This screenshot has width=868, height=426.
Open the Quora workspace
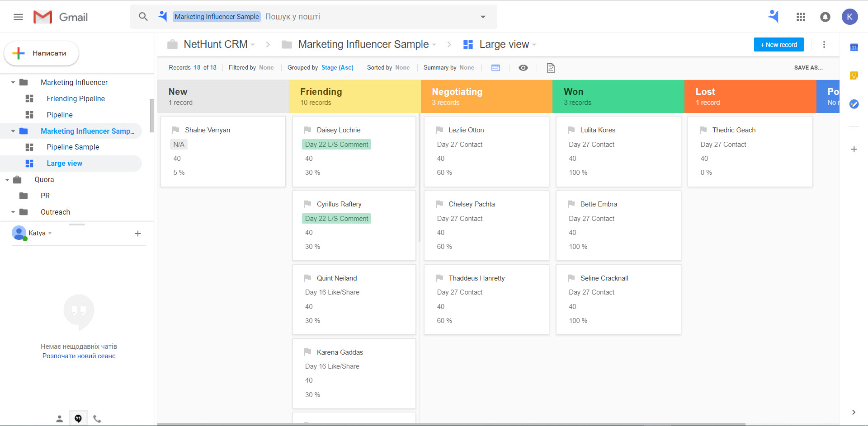tap(44, 179)
